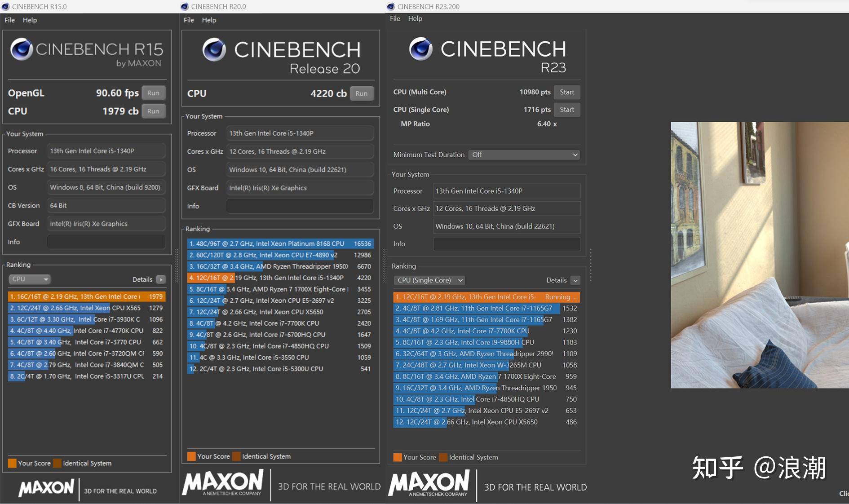Select the Running i5 row in R23 ranking

486,297
